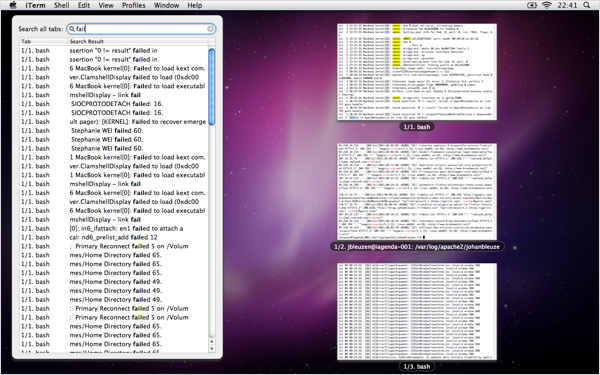The height and width of the screenshot is (375, 600).
Task: Open the Window menu
Action: point(166,5)
